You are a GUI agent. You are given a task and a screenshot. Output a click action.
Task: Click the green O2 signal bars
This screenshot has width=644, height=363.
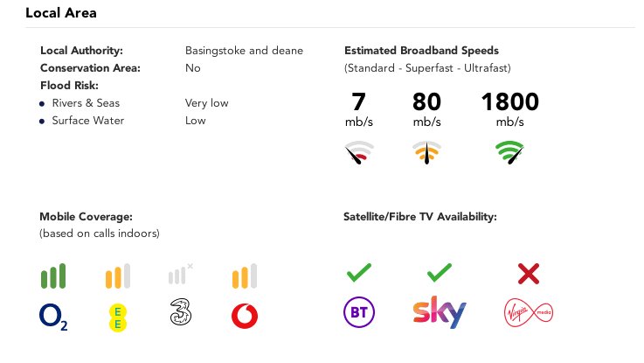tap(53, 276)
